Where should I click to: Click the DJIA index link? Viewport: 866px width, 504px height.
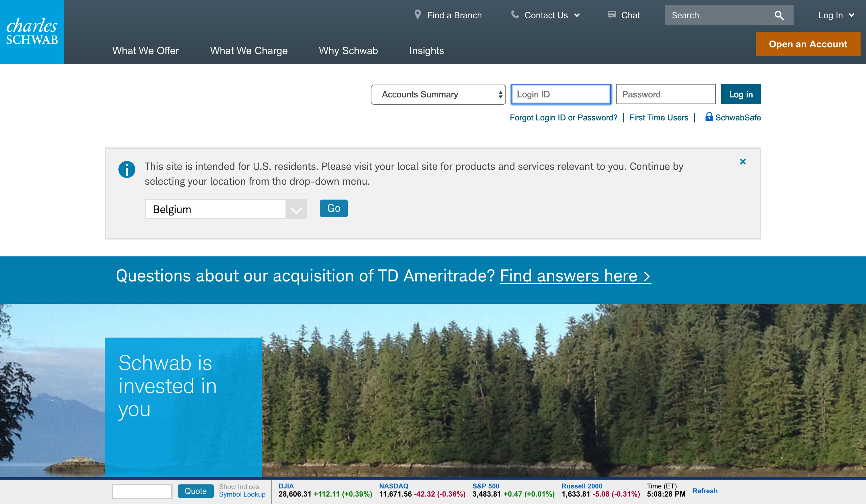click(x=286, y=486)
